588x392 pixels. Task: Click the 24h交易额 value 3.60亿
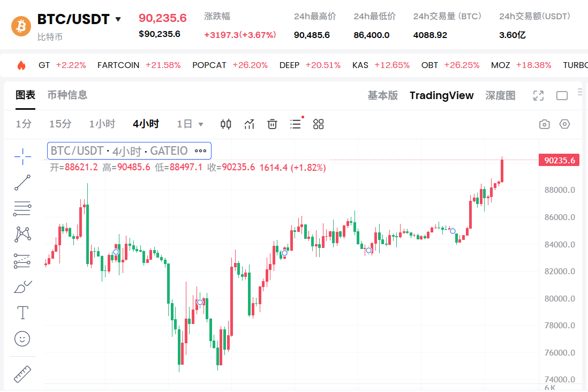[512, 35]
